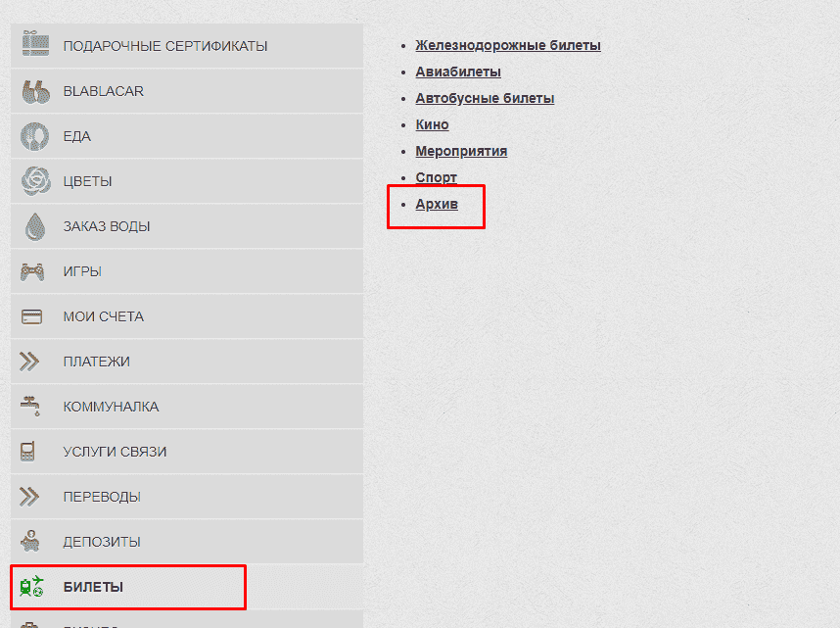
Task: Click the food plate icon
Action: click(x=35, y=136)
